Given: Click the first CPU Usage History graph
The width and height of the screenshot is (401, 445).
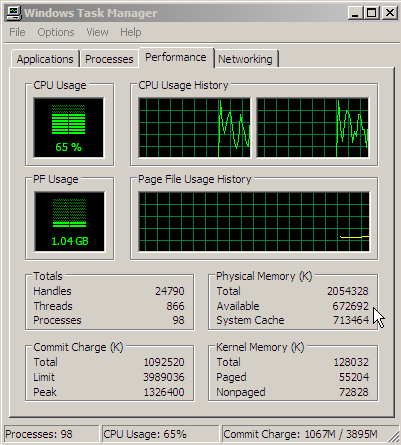Looking at the screenshot, I should 194,127.
